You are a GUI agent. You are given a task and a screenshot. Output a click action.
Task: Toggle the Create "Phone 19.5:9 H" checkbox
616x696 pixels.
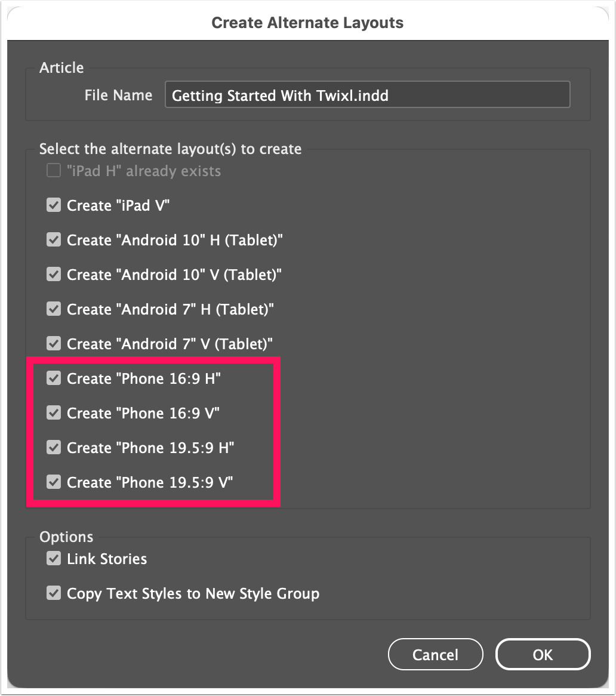(x=54, y=448)
